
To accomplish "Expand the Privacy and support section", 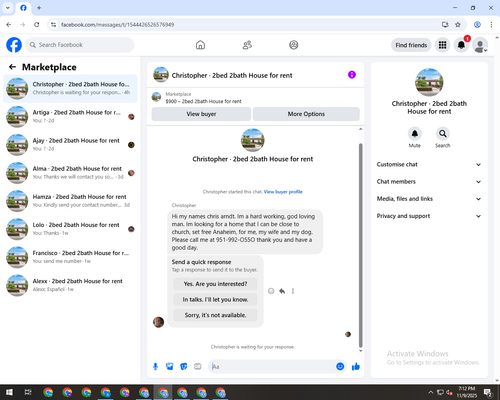I will 429,216.
